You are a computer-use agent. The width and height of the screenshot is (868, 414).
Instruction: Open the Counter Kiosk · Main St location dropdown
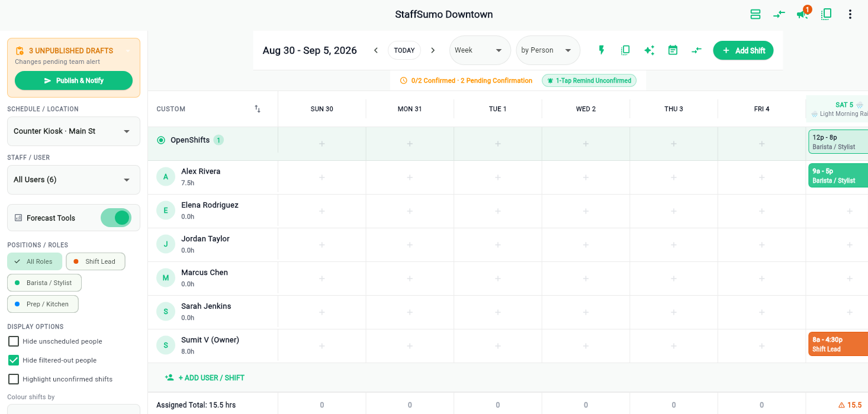(73, 131)
